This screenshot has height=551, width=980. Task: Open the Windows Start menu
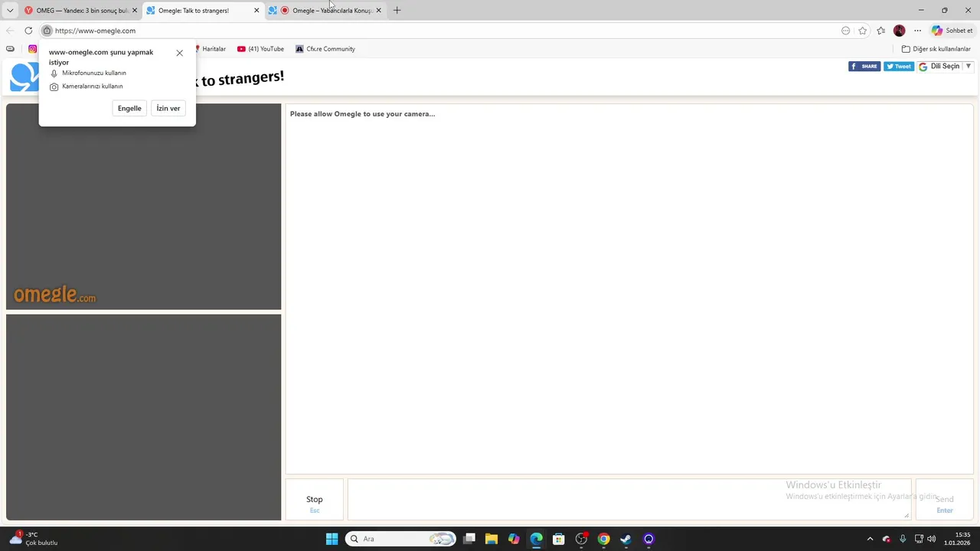pyautogui.click(x=332, y=539)
